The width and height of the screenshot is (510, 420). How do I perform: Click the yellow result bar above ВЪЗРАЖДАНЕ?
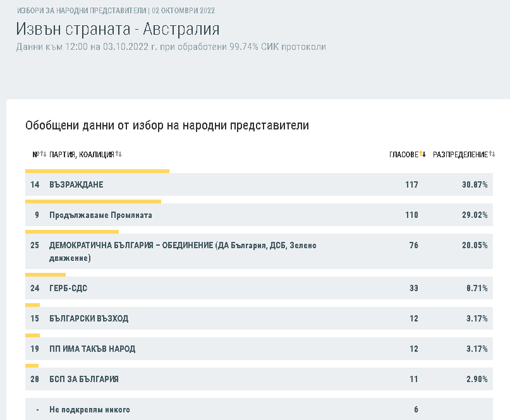[97, 171]
